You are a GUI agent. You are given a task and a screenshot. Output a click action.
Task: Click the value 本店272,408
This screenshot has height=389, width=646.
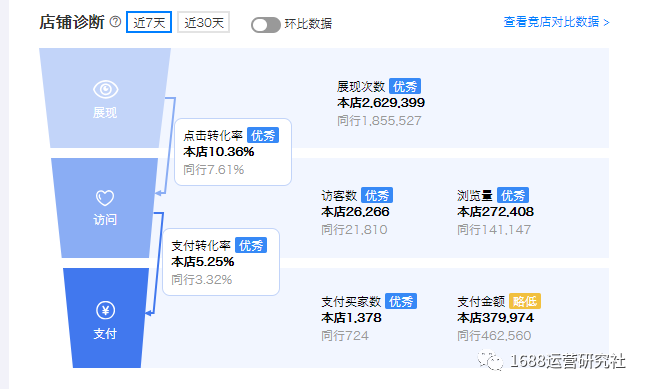[x=496, y=212]
